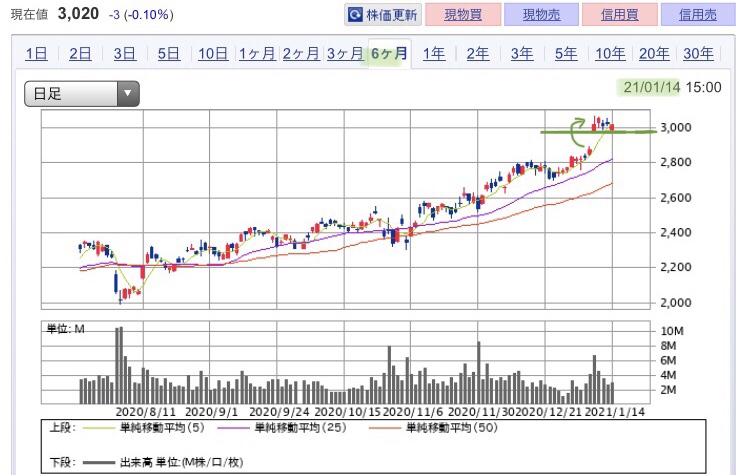Viewport: 749px width, 475px height.
Task: Click the 出来高 volume legend entry
Action: (163, 462)
